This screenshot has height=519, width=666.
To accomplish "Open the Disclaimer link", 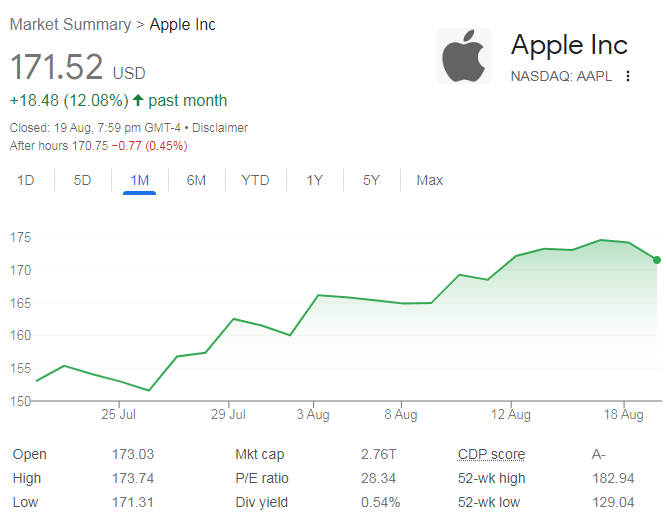I will [x=220, y=127].
